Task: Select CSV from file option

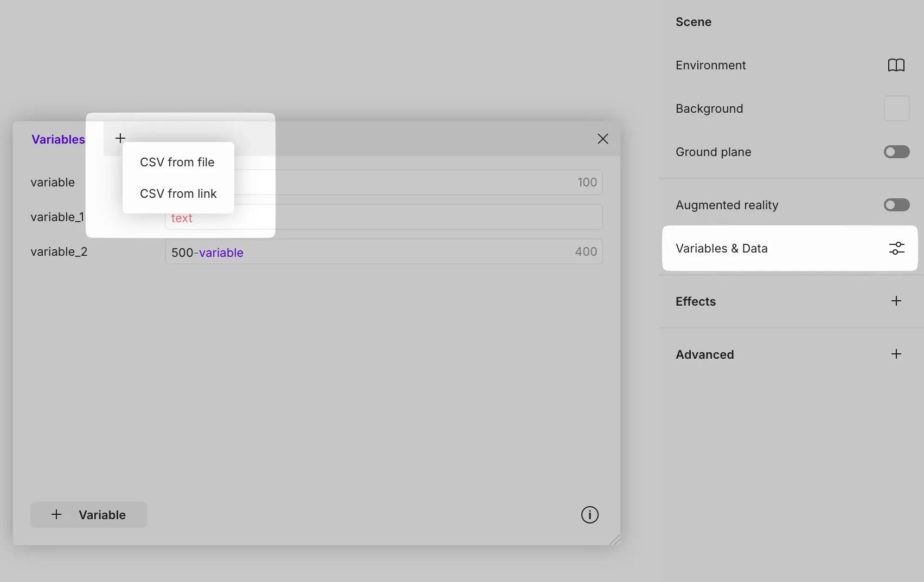Action: [x=177, y=162]
